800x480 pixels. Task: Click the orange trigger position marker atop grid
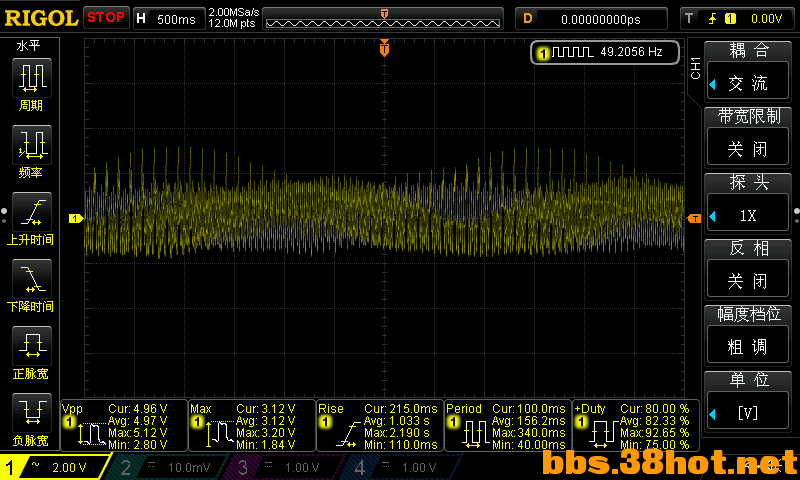point(384,48)
